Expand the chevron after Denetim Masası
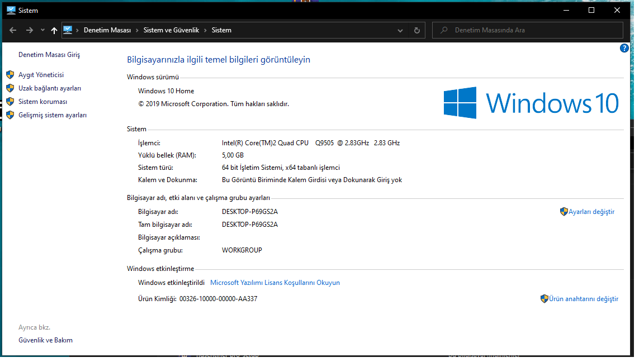 coord(137,30)
